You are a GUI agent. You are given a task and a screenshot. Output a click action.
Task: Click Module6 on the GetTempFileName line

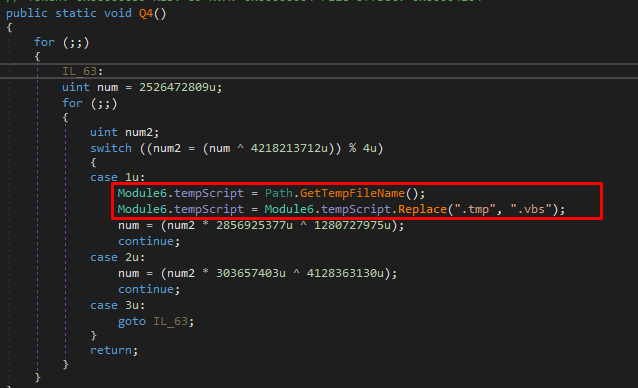tap(142, 193)
